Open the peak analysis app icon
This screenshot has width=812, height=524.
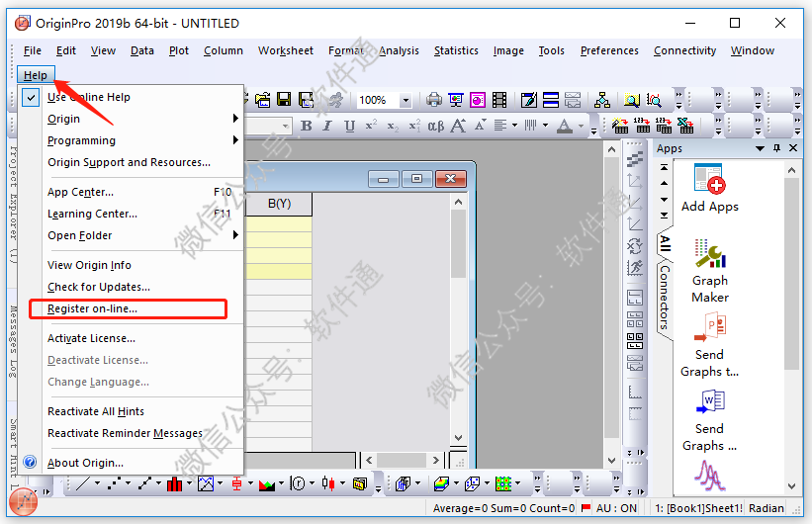(709, 476)
